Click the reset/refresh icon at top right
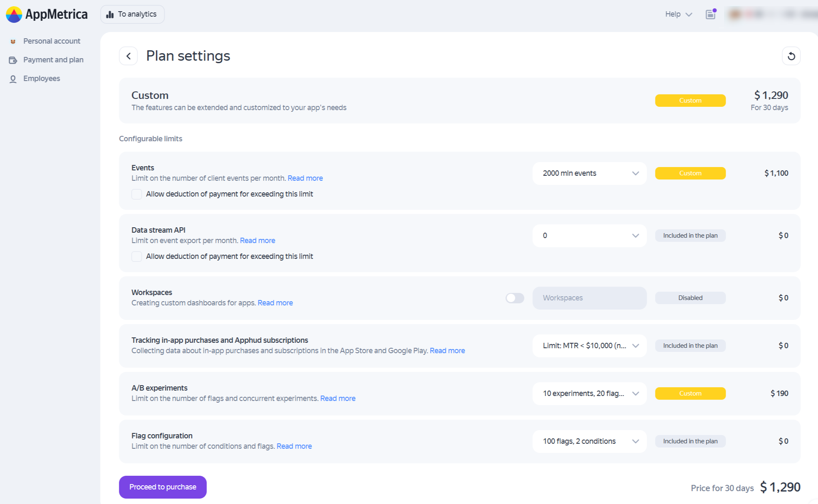 coord(791,56)
